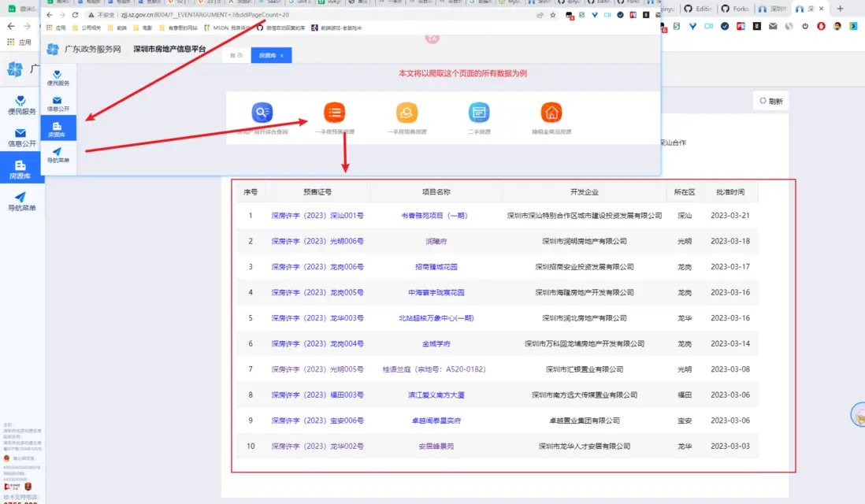Select the date 2023-03-21

tap(729, 216)
